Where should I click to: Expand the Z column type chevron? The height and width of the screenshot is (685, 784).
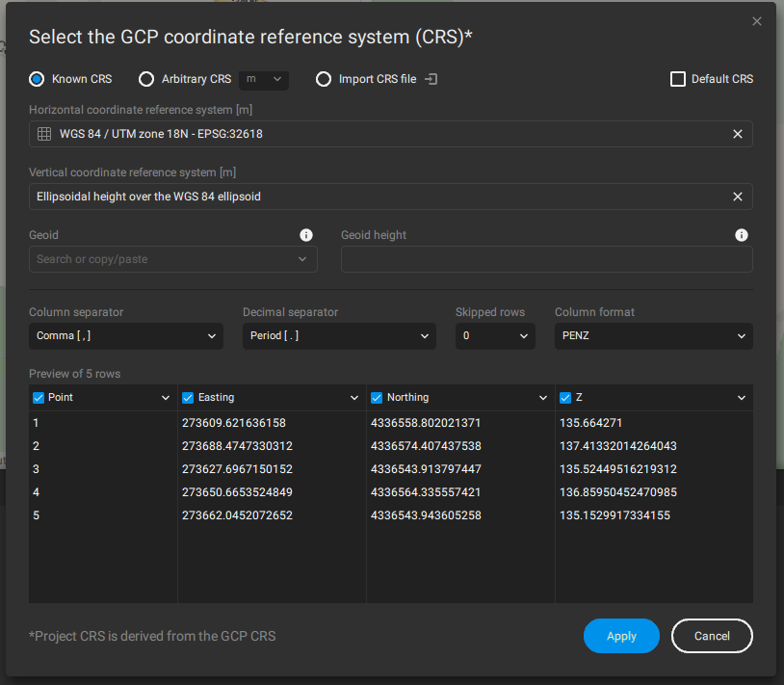[742, 398]
